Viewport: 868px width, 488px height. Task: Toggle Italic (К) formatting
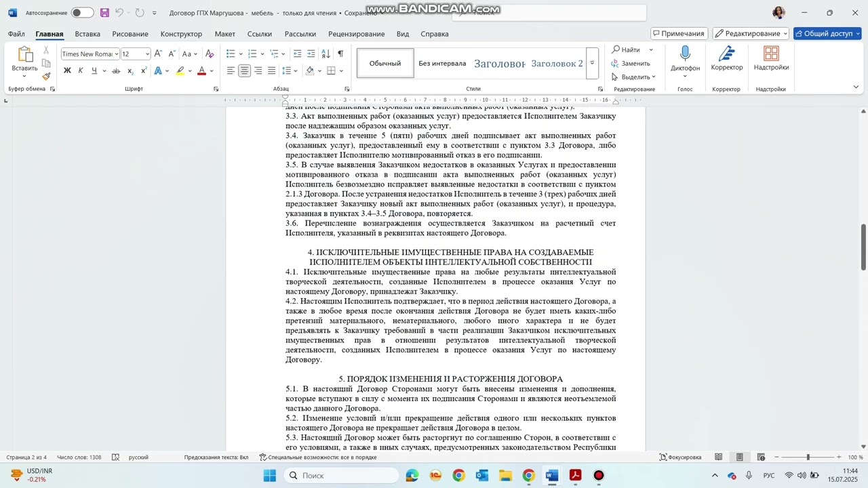click(x=81, y=70)
